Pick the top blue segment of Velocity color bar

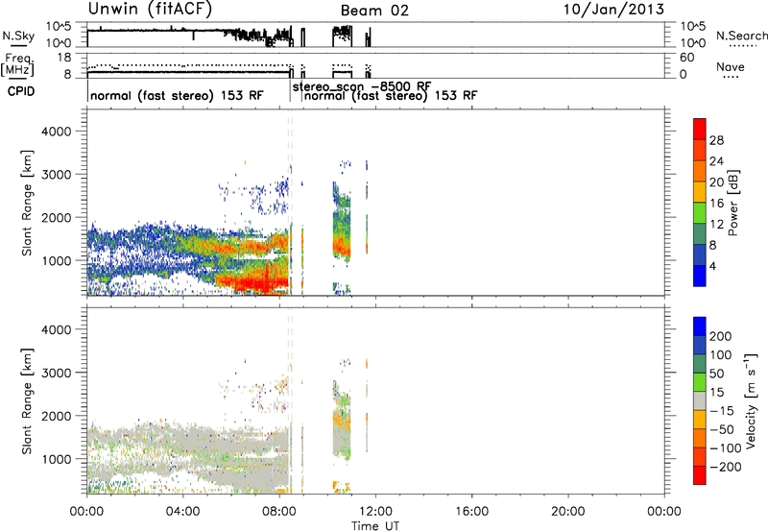700,326
